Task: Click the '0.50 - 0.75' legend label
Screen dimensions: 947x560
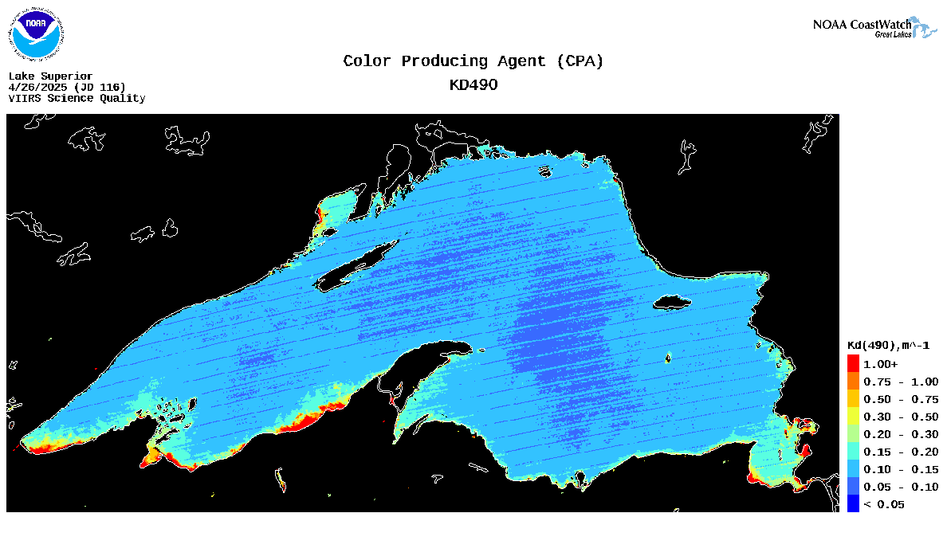Action: pyautogui.click(x=901, y=399)
